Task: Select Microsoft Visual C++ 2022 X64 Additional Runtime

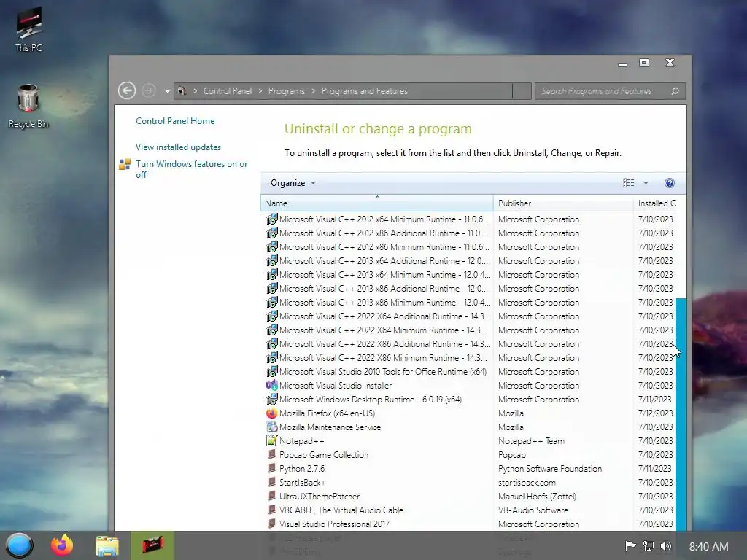Action: pyautogui.click(x=384, y=316)
